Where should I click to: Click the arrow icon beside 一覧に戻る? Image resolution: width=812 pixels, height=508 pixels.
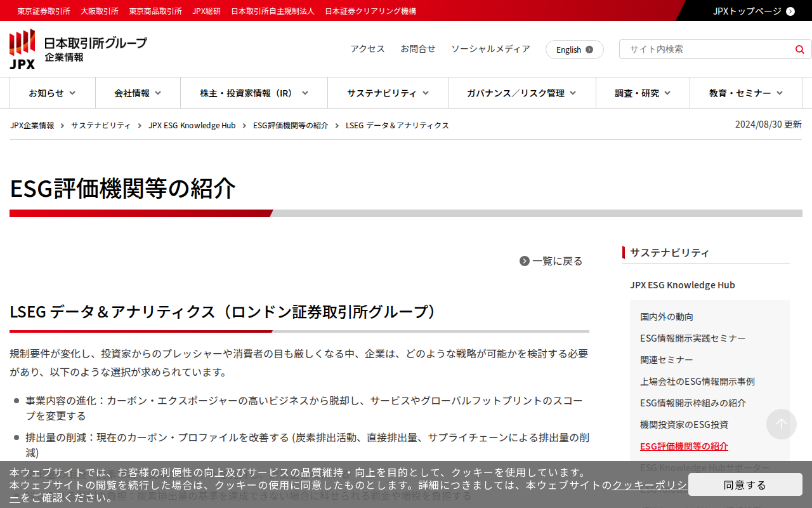pyautogui.click(x=525, y=261)
